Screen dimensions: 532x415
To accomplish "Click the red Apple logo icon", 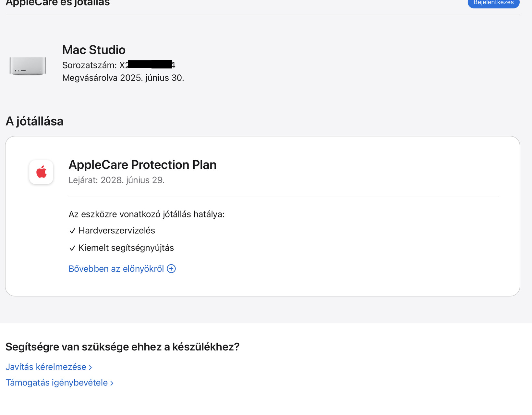I will pos(41,172).
